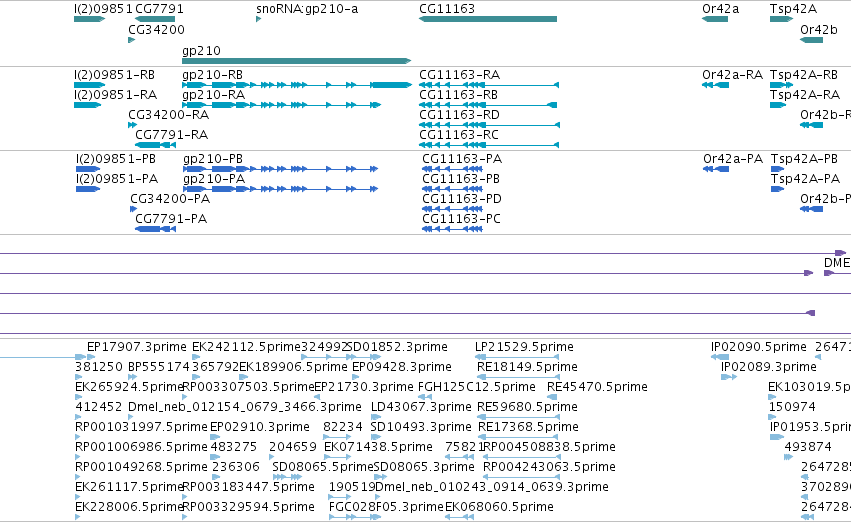Screen dimensions: 851x522
Task: Select the IP02090.5prime EST label
Action: pyautogui.click(x=759, y=347)
